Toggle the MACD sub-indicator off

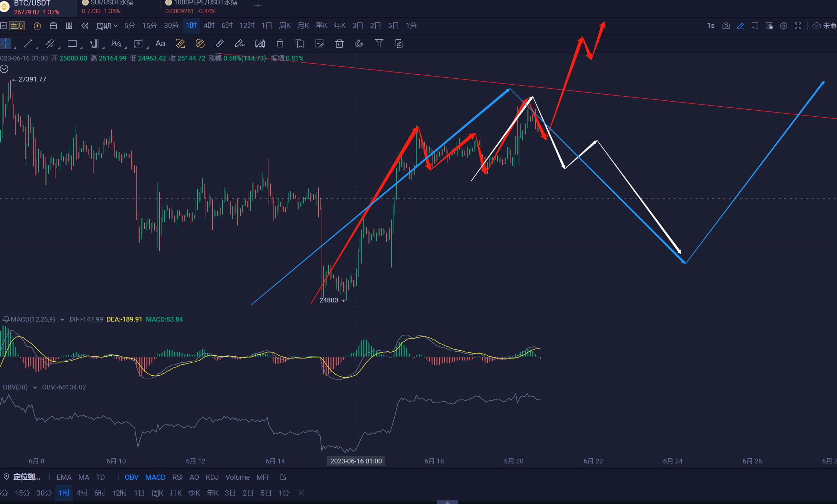point(155,477)
